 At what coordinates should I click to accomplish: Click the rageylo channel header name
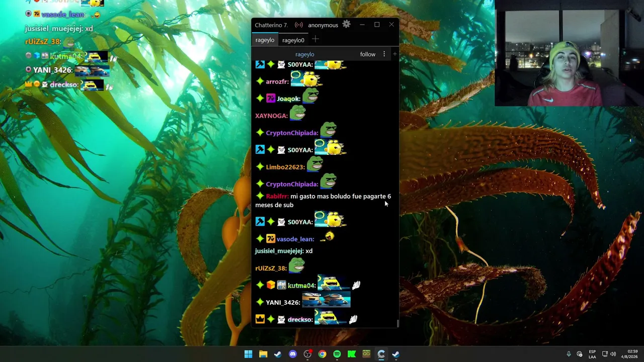pos(305,54)
